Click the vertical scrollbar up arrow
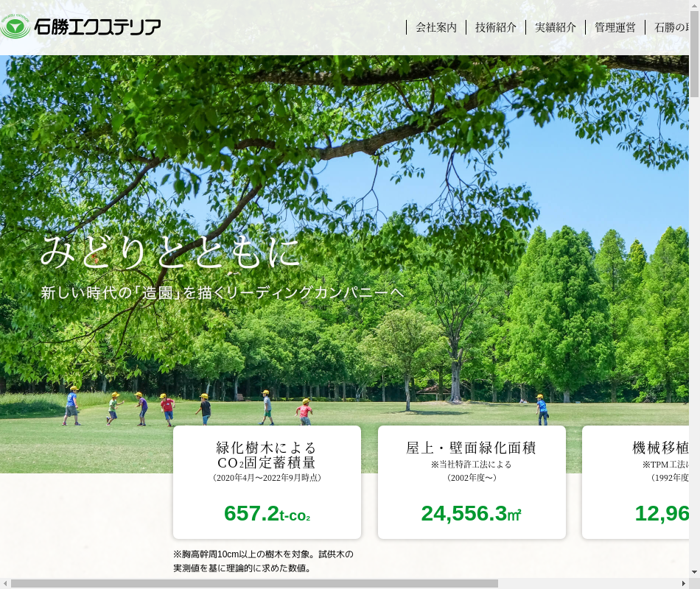The height and width of the screenshot is (589, 700). pos(694,5)
